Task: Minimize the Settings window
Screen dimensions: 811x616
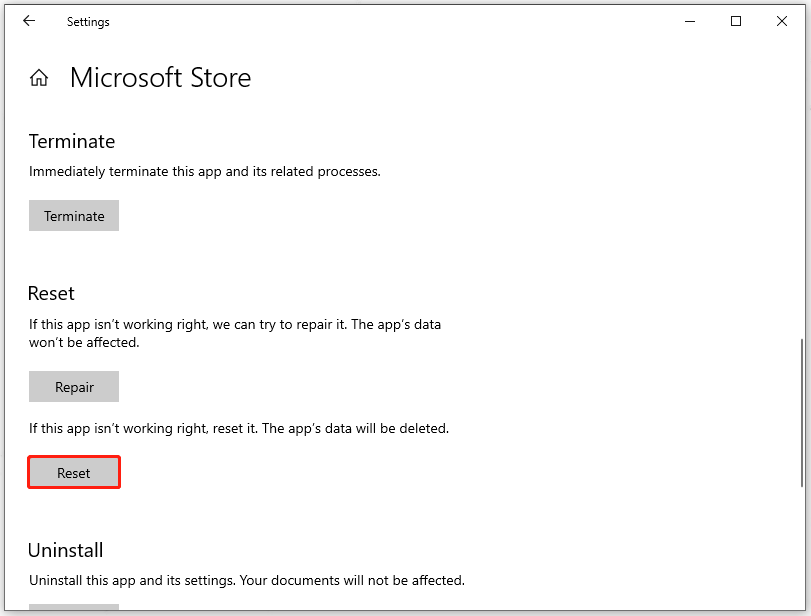Action: point(690,20)
